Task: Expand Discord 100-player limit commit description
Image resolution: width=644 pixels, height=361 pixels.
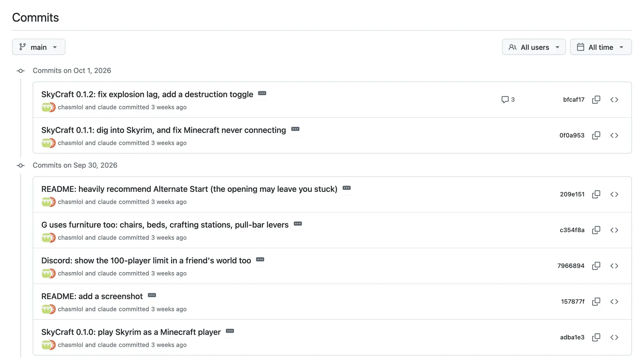Action: (x=260, y=260)
